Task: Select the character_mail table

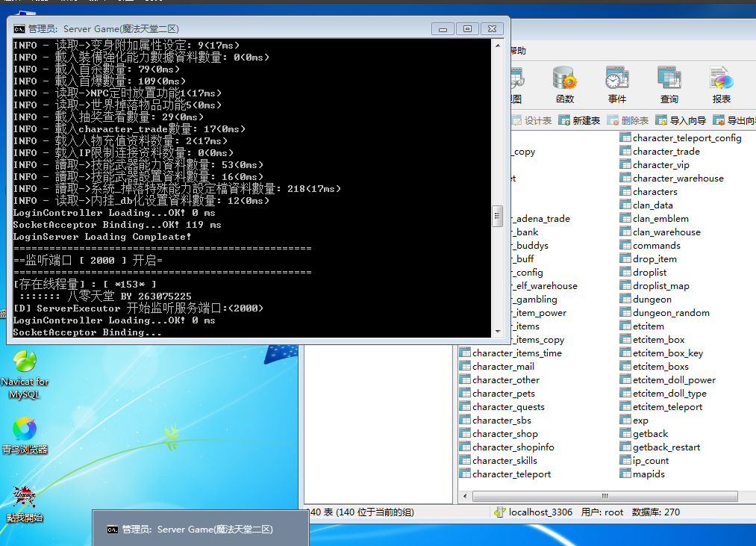Action: coord(497,367)
